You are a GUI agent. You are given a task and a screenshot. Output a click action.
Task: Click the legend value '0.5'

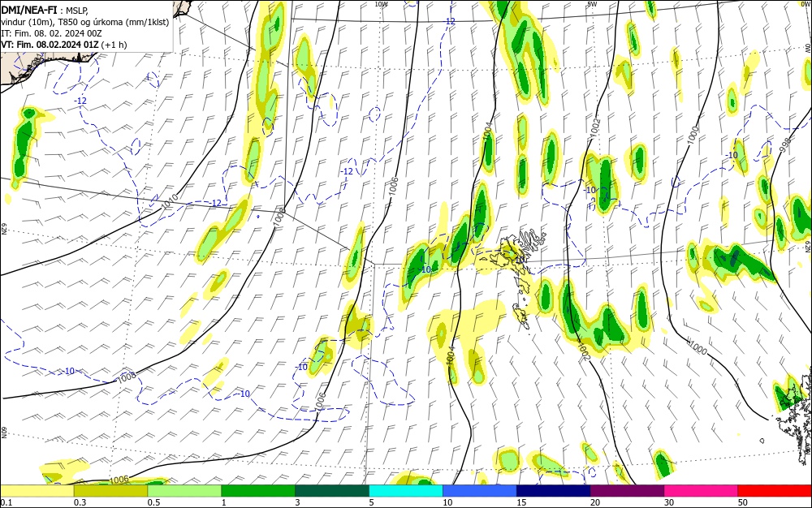(153, 503)
